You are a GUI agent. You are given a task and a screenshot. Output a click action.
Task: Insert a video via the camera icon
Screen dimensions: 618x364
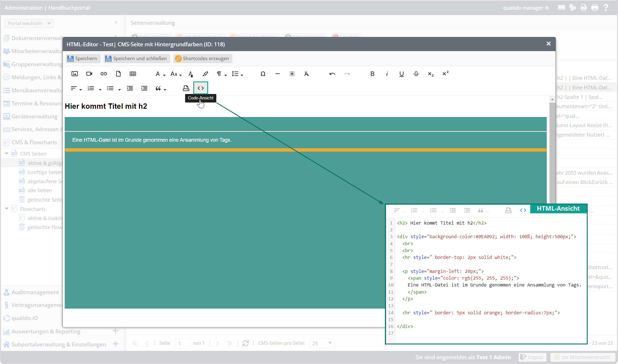[89, 74]
